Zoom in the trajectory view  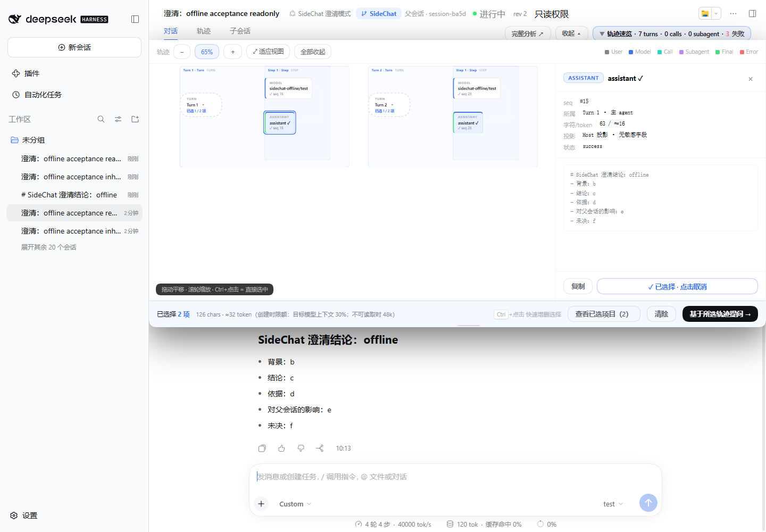pos(232,52)
